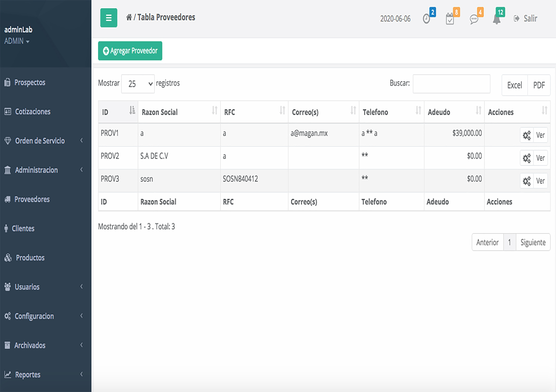Click the Agregar Proveedor button

[x=130, y=51]
